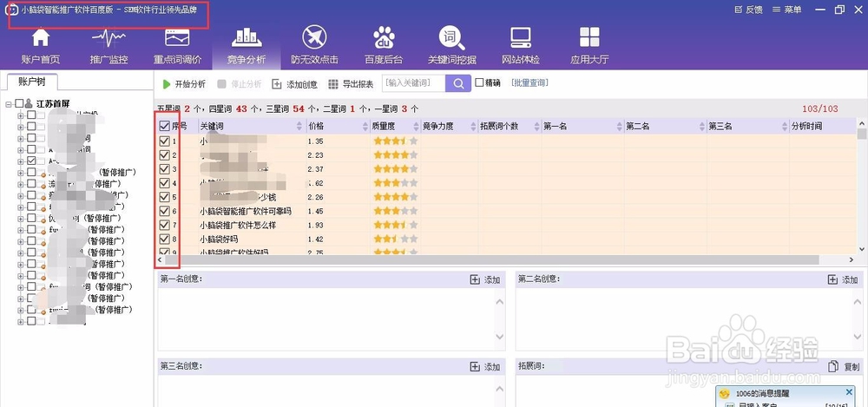Click 添加 plus in 第二名创意 panel
This screenshot has height=407, width=868.
832,279
